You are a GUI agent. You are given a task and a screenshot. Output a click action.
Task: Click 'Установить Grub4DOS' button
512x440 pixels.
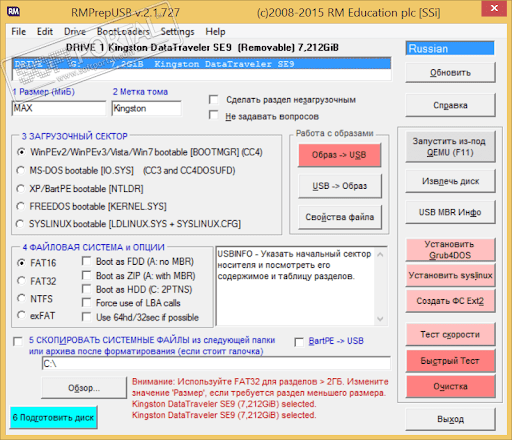[x=450, y=250]
